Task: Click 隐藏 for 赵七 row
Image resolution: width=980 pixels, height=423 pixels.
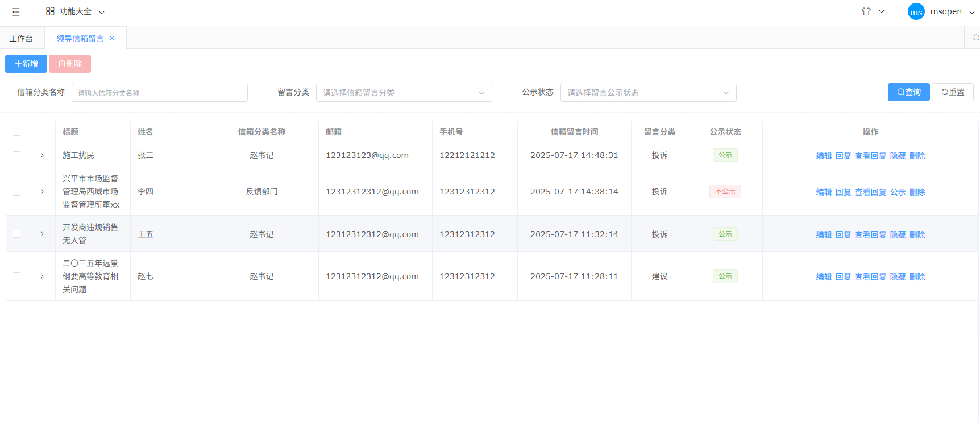Action: tap(898, 277)
